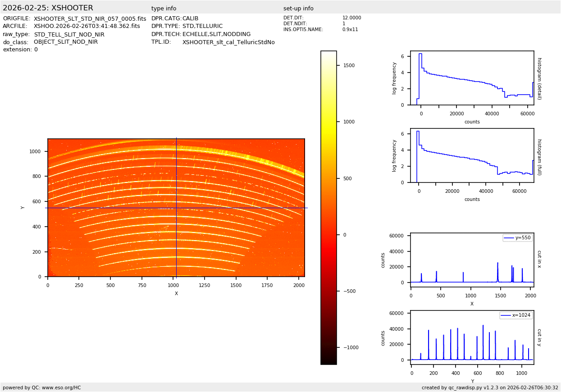
Task: Select the 'set-up info' header
Action: (x=298, y=9)
